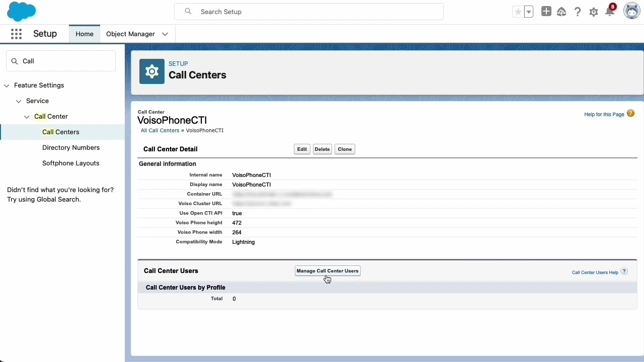Open Softphone Layouts in the sidebar

pos(71,163)
